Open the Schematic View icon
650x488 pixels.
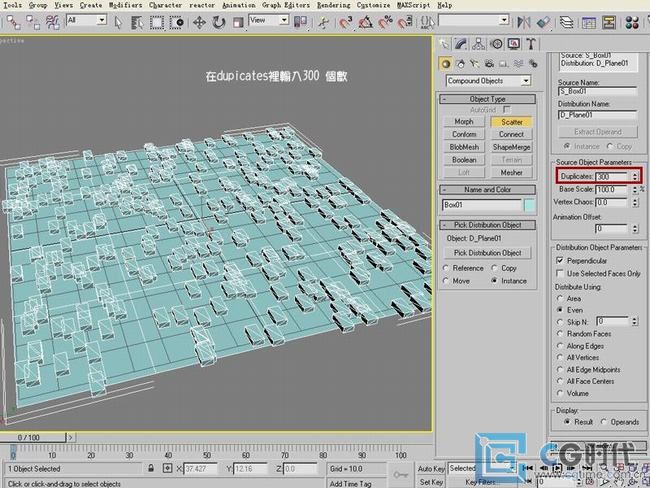[x=609, y=22]
